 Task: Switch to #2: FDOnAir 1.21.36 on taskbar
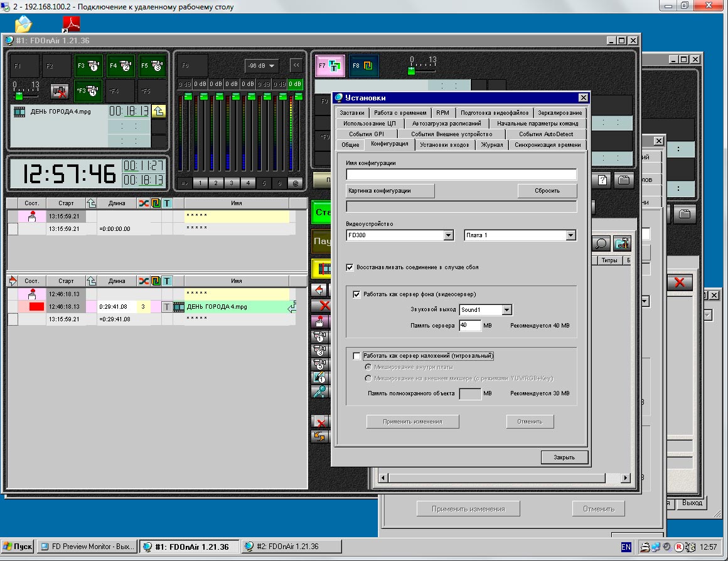(292, 547)
